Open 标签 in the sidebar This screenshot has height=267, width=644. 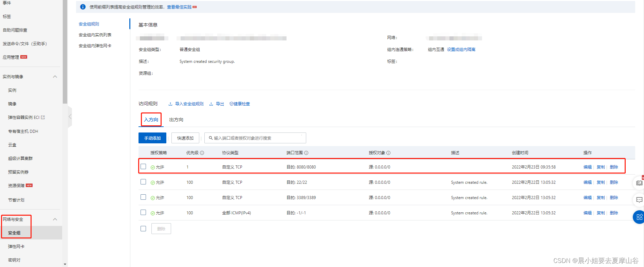7,17
